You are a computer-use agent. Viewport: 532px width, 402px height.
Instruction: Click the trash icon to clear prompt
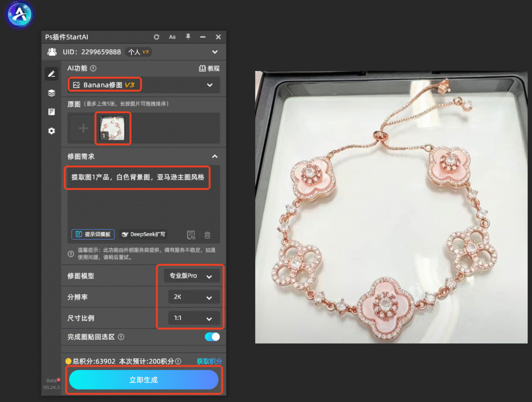click(207, 235)
